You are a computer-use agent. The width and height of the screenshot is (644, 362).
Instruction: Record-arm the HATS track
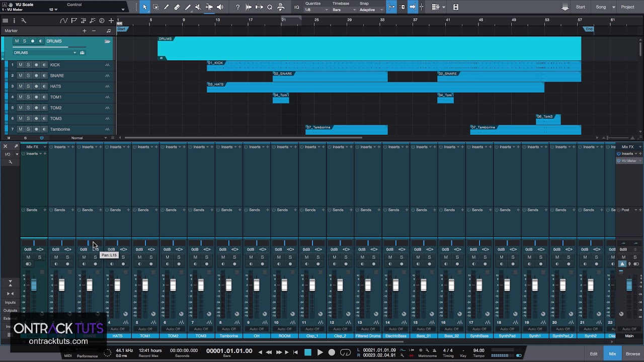(36, 86)
